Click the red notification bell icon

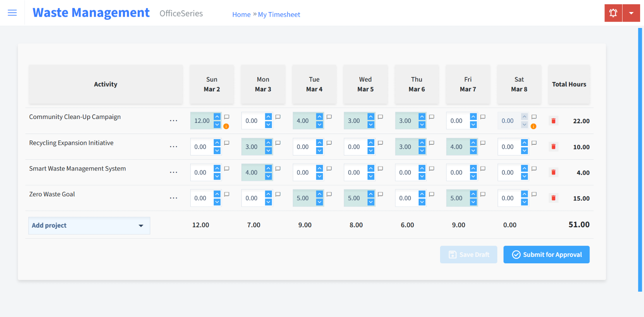pos(613,13)
